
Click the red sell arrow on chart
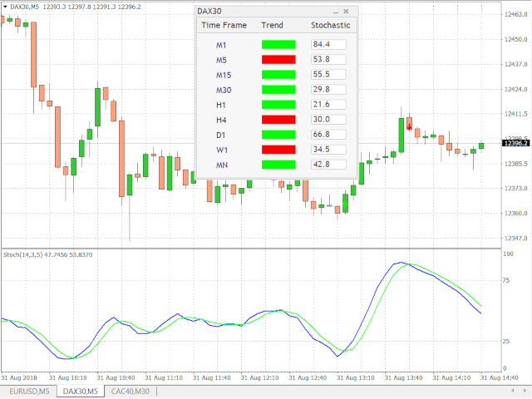coord(409,127)
